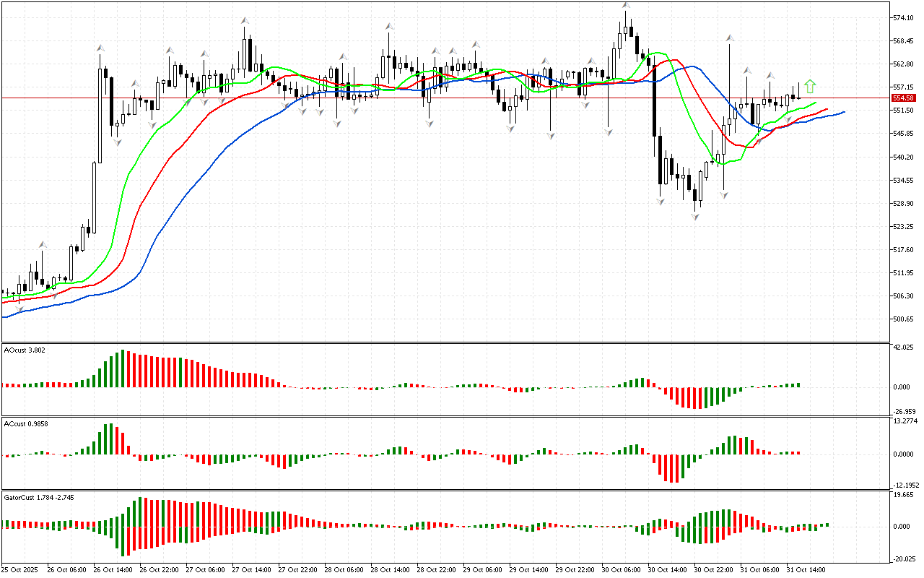The width and height of the screenshot is (924, 578).
Task: Select the up fractal above the 574.10 peak
Action: (626, 6)
